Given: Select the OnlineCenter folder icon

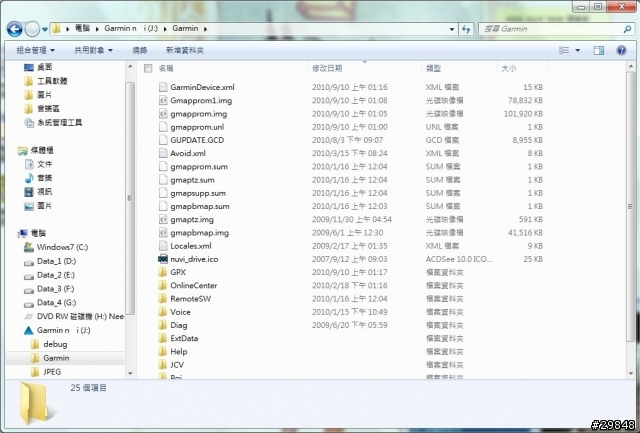Looking at the screenshot, I should pyautogui.click(x=163, y=285).
